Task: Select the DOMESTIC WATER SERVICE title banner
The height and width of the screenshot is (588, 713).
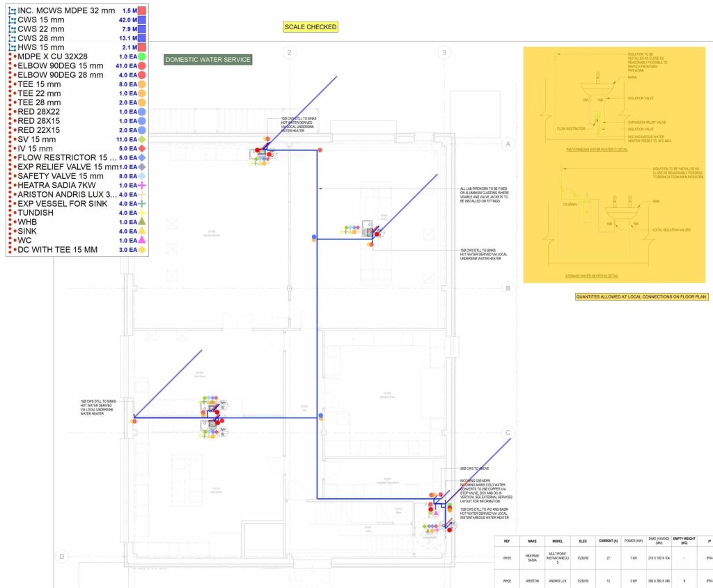Action: [x=207, y=60]
